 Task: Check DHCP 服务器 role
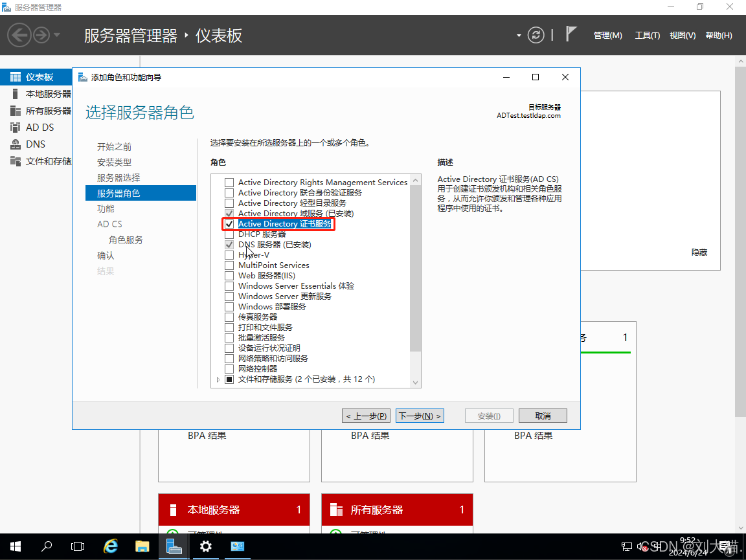point(229,234)
